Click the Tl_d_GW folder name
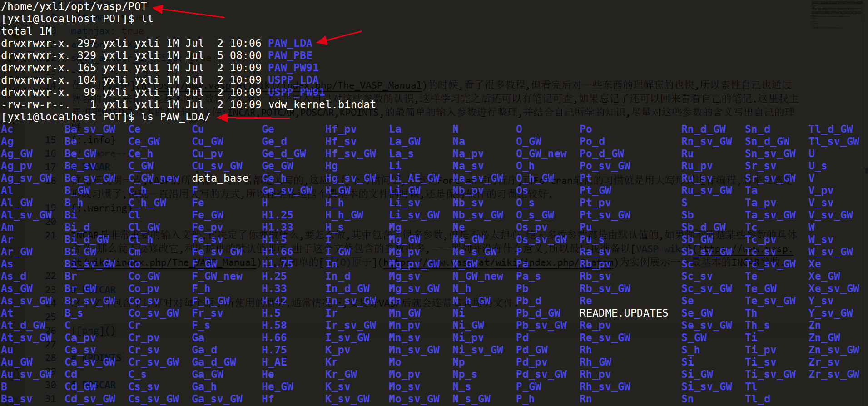Screen dimensions: 868x406 [x=831, y=129]
